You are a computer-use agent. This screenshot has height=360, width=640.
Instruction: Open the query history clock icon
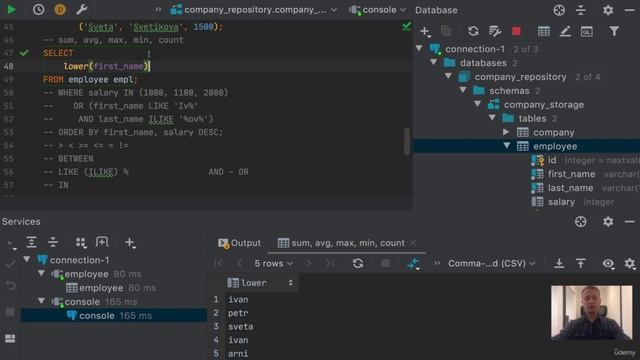coord(38,9)
